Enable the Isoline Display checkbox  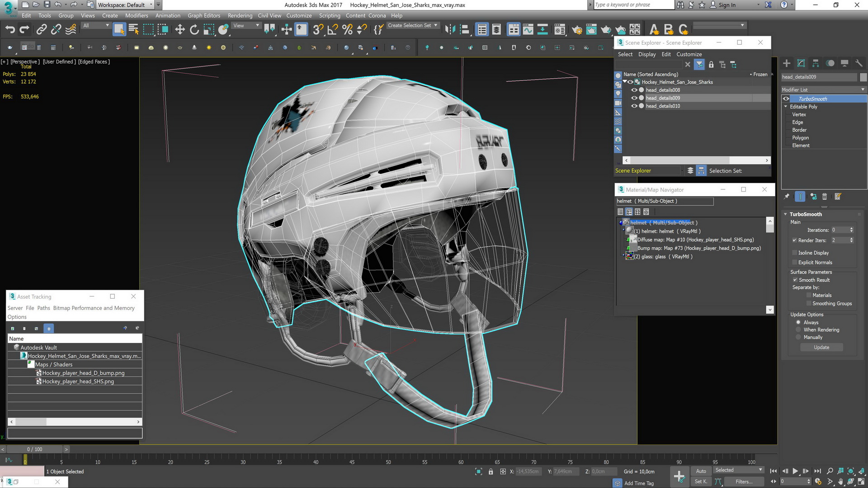[x=795, y=253]
